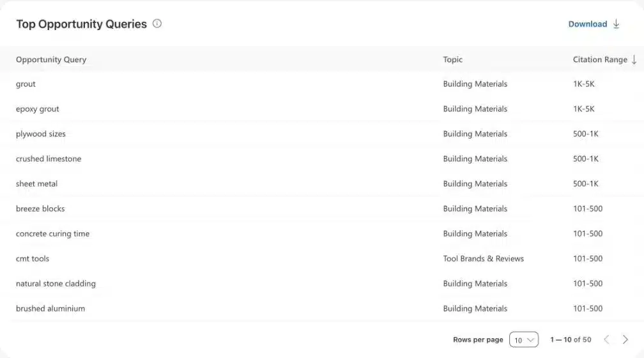Click Building Materials topic in concrete curing time row
Screen dimensions: 644x358
point(475,234)
